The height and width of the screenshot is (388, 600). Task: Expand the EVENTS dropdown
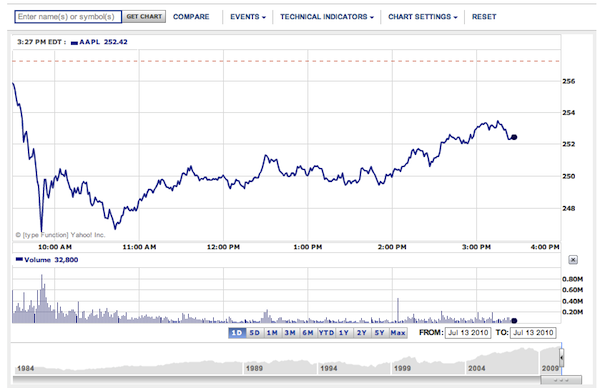coord(248,17)
